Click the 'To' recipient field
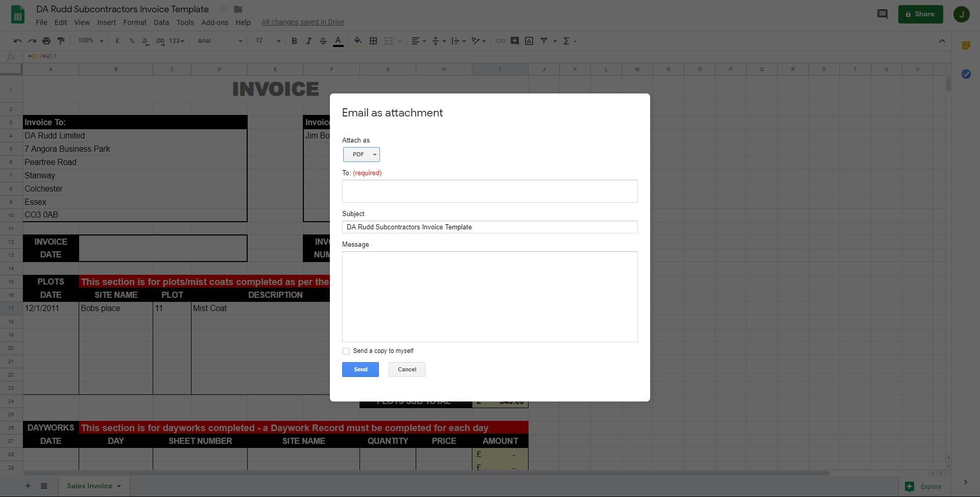Image resolution: width=980 pixels, height=497 pixels. click(x=489, y=191)
